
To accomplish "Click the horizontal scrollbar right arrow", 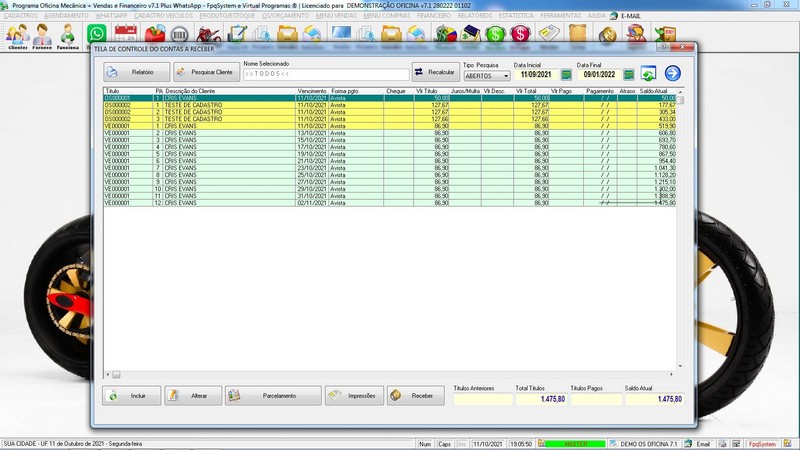I will (x=671, y=374).
